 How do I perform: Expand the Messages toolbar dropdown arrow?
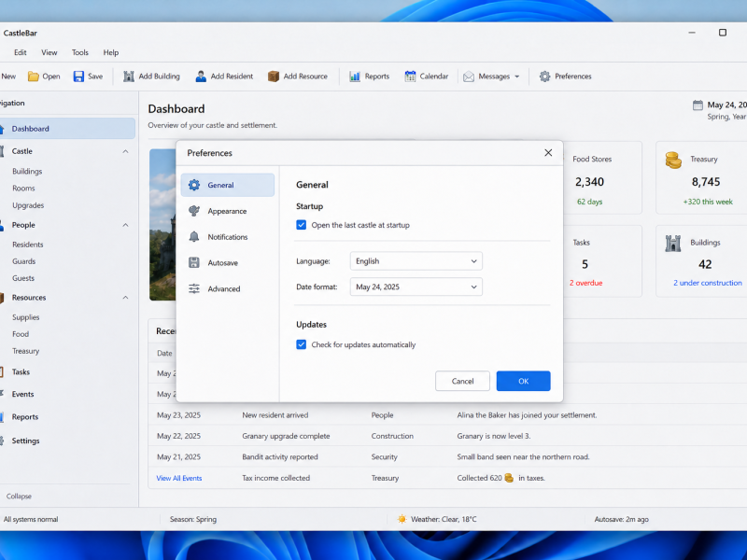click(517, 77)
